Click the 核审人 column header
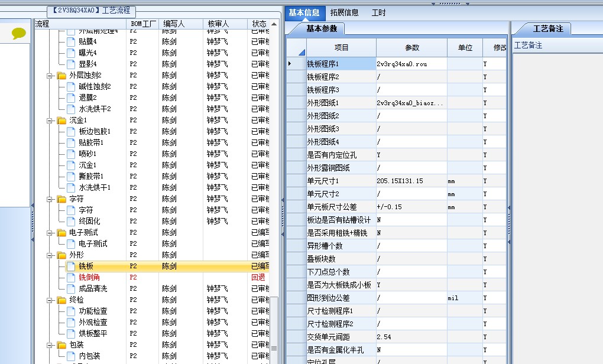 pos(225,24)
